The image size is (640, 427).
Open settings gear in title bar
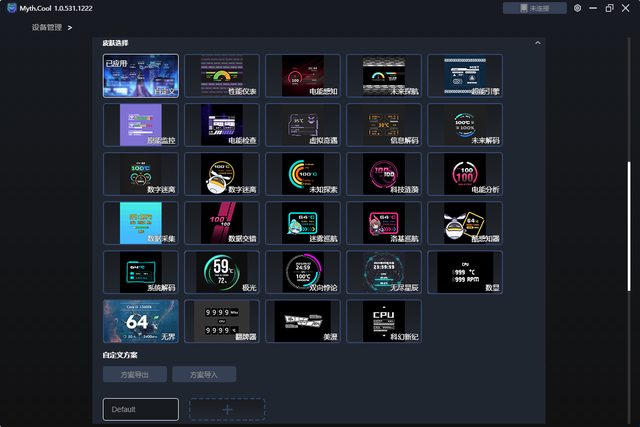(577, 8)
